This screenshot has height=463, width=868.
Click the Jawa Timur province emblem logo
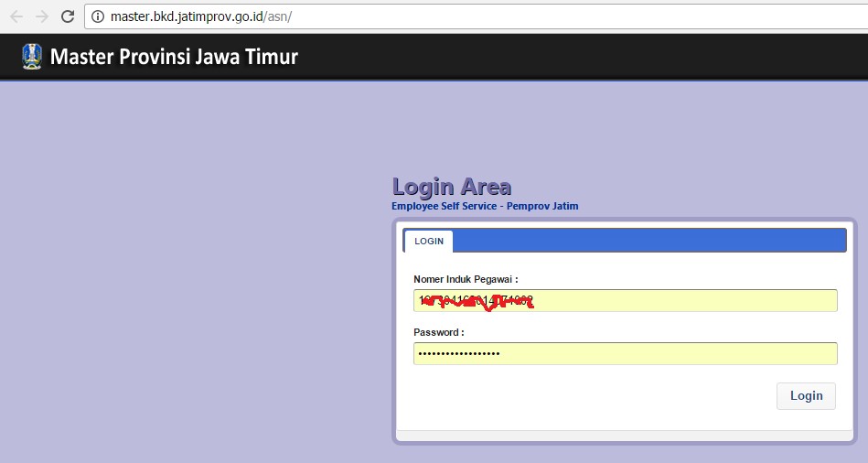tap(32, 57)
